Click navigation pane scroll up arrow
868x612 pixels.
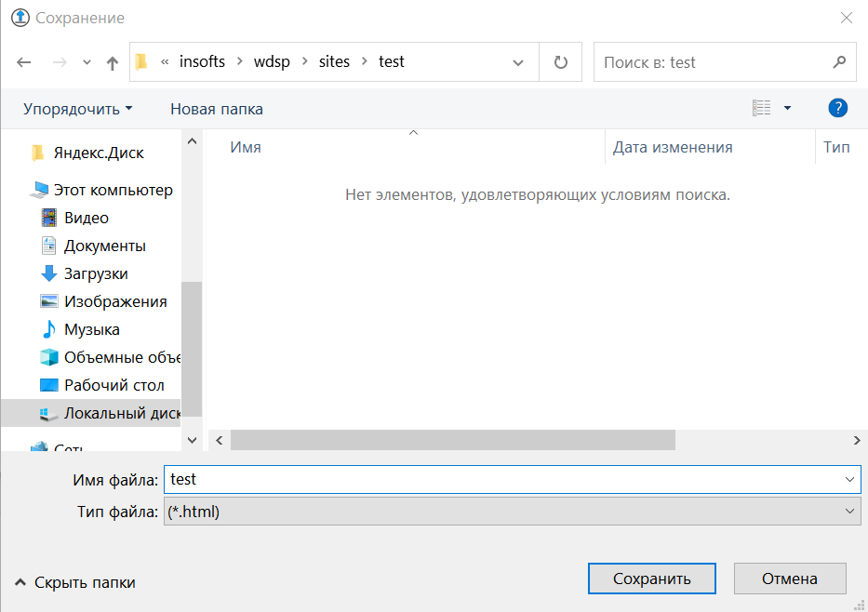tap(192, 141)
